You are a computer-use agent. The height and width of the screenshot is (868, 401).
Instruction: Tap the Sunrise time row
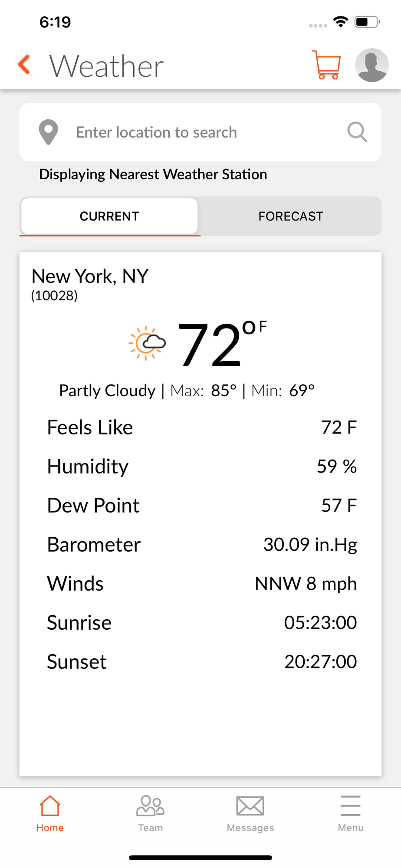[202, 623]
